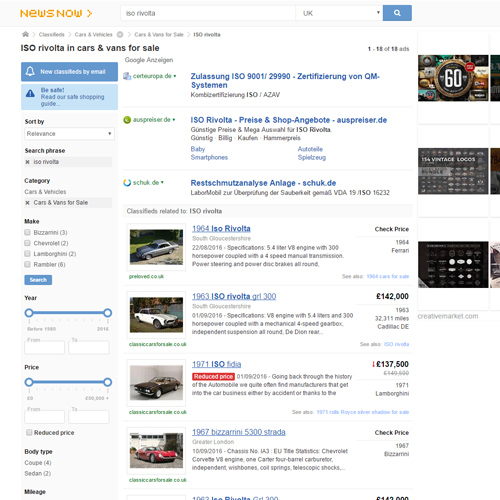
Task: Click the search query input field
Action: click(x=208, y=13)
